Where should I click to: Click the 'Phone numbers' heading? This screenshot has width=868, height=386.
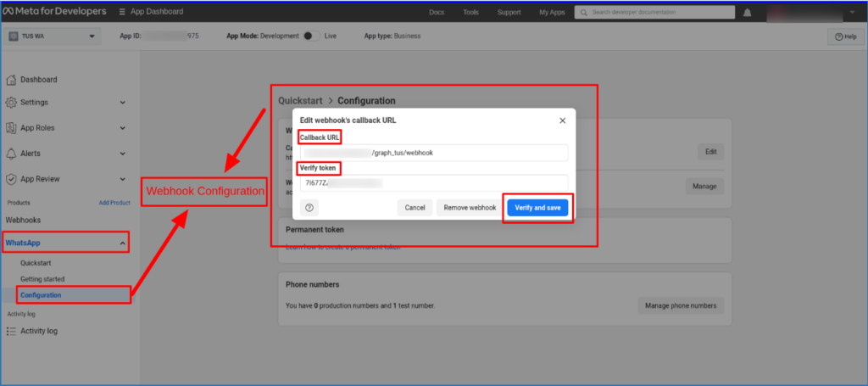pos(312,285)
